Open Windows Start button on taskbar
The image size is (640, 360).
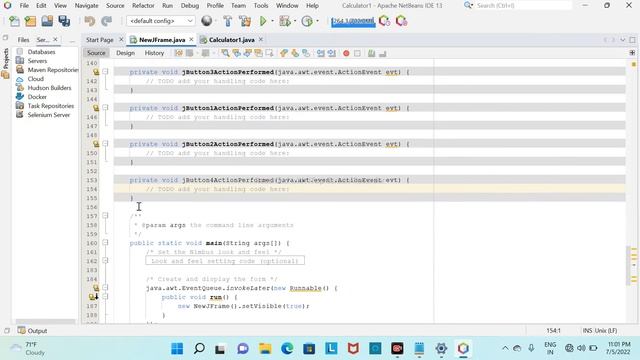177,349
